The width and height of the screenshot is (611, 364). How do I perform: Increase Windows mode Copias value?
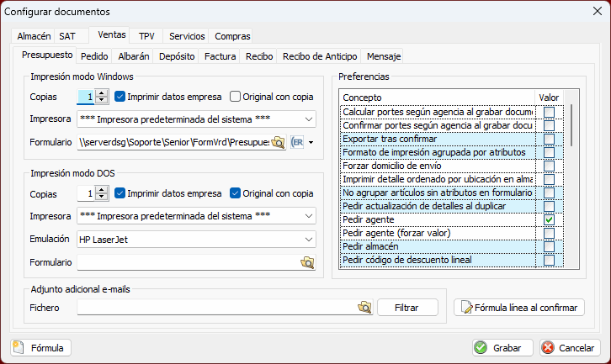pos(102,93)
